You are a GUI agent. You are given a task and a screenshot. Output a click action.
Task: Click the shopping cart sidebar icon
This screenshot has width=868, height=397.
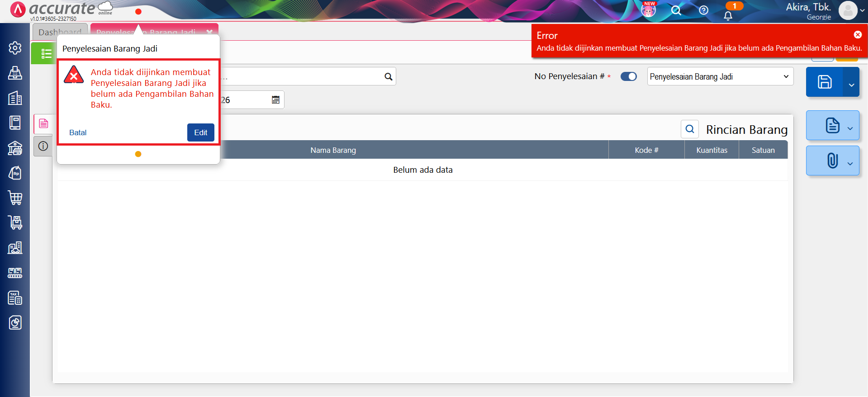click(15, 198)
